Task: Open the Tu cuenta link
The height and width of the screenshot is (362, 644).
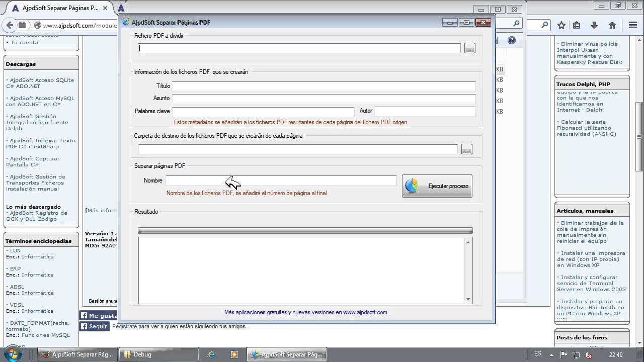Action: (24, 42)
